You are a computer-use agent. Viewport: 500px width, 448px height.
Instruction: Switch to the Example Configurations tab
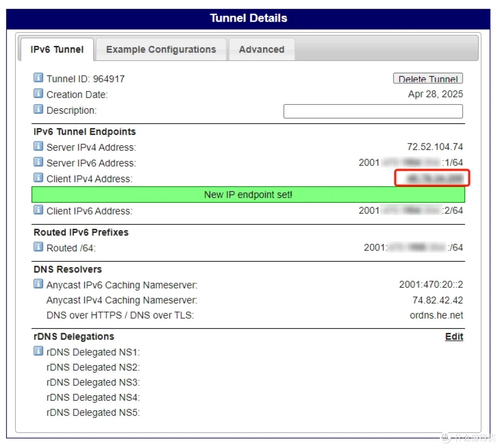tap(161, 49)
